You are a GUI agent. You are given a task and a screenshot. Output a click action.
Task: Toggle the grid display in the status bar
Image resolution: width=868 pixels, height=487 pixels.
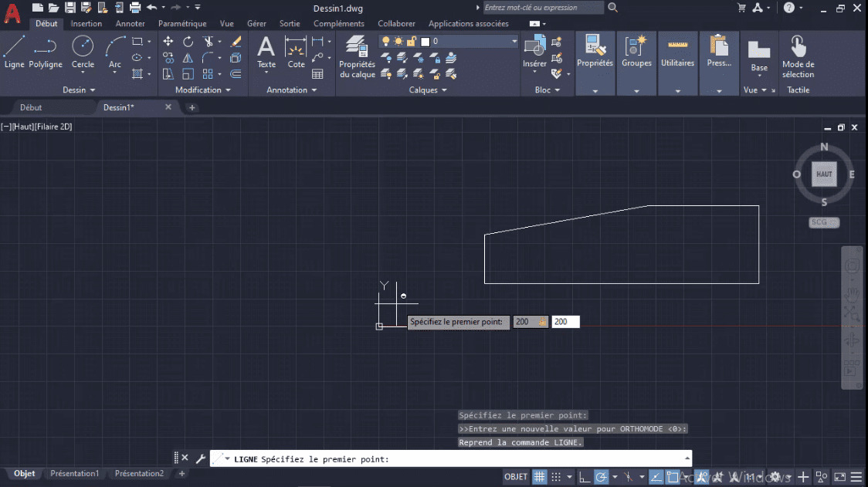tap(538, 476)
